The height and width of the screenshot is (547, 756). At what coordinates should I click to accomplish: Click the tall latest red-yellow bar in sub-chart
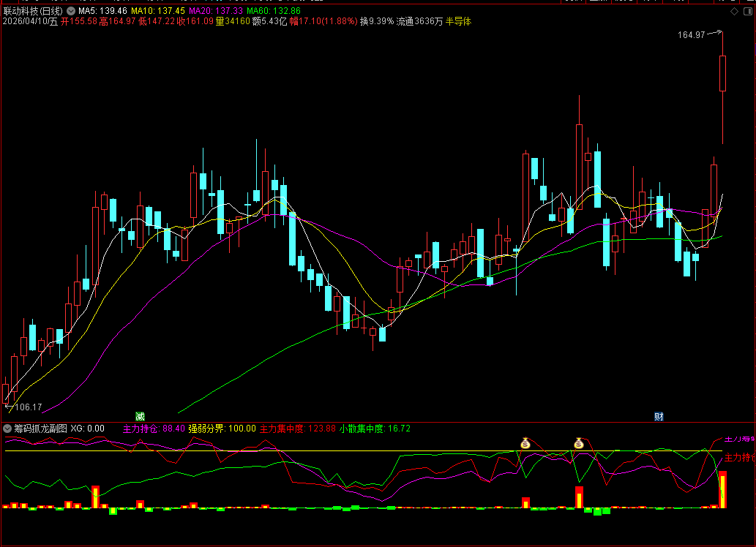tap(723, 490)
